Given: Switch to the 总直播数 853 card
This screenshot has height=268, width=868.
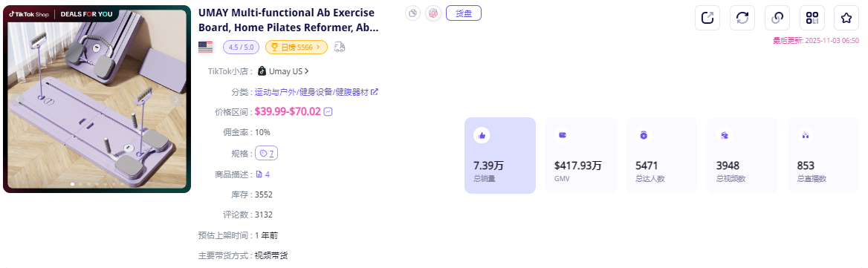Looking at the screenshot, I should point(823,155).
